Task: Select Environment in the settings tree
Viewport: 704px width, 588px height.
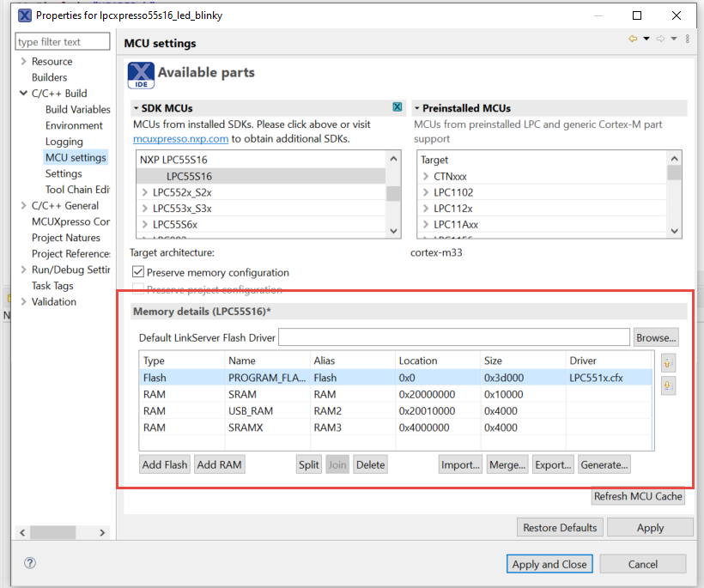Action: (74, 125)
